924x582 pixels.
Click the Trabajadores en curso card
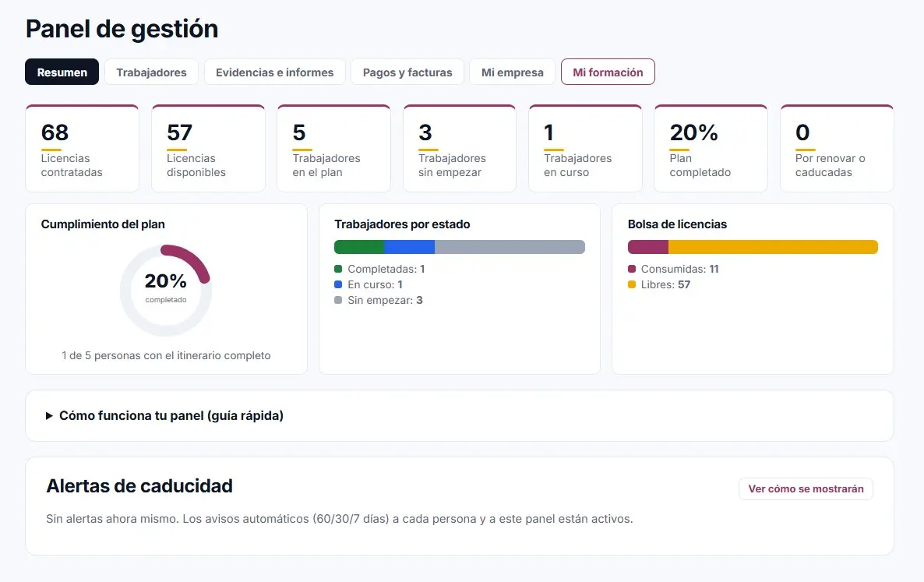click(x=585, y=149)
